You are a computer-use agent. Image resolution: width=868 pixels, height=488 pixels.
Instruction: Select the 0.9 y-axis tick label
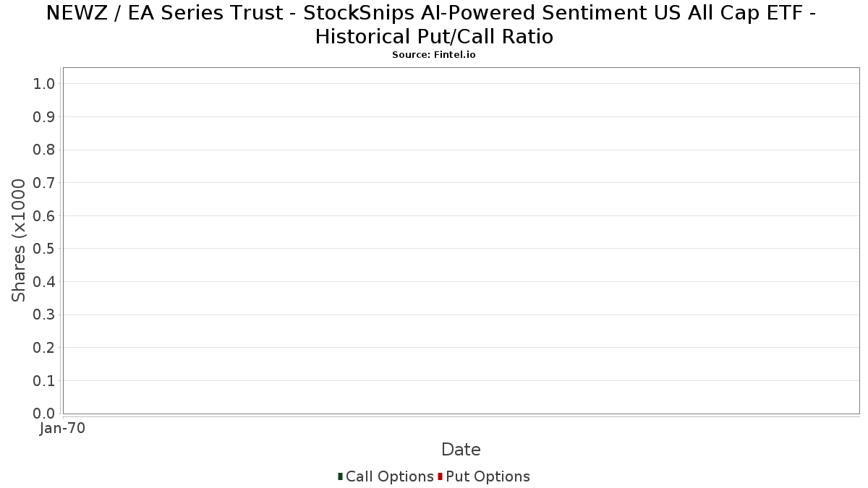tap(44, 117)
